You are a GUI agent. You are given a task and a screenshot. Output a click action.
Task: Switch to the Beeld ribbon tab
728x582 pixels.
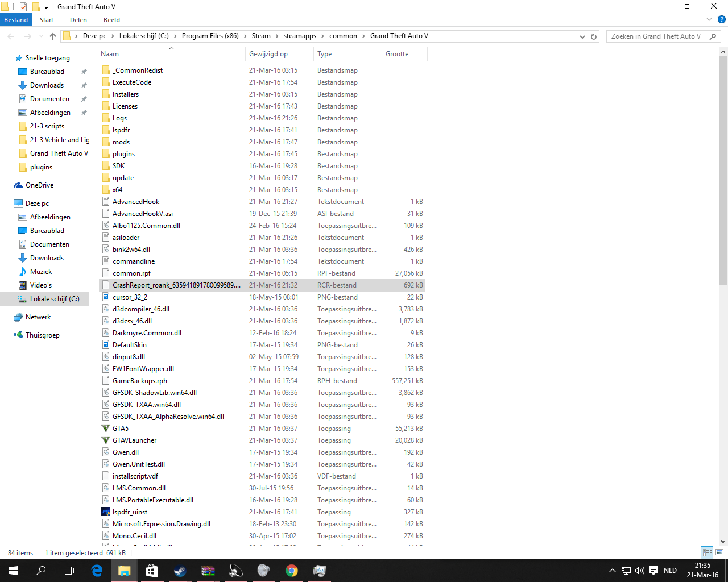111,20
